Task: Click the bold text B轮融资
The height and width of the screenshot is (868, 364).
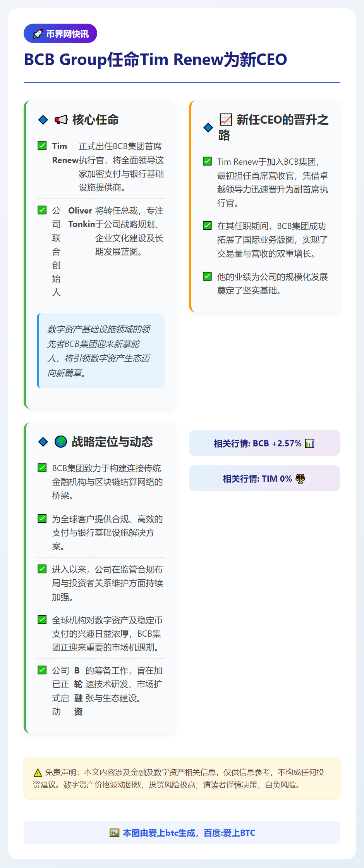Action: click(x=78, y=691)
